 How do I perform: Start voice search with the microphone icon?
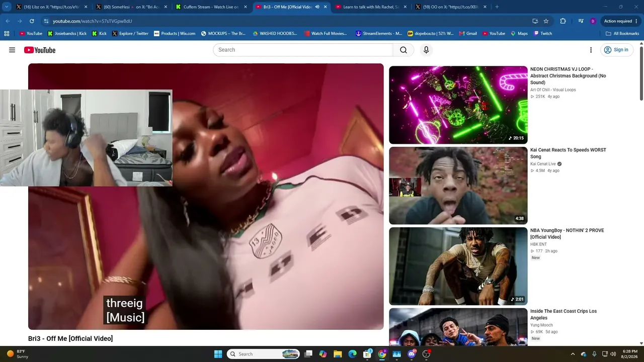(426, 50)
